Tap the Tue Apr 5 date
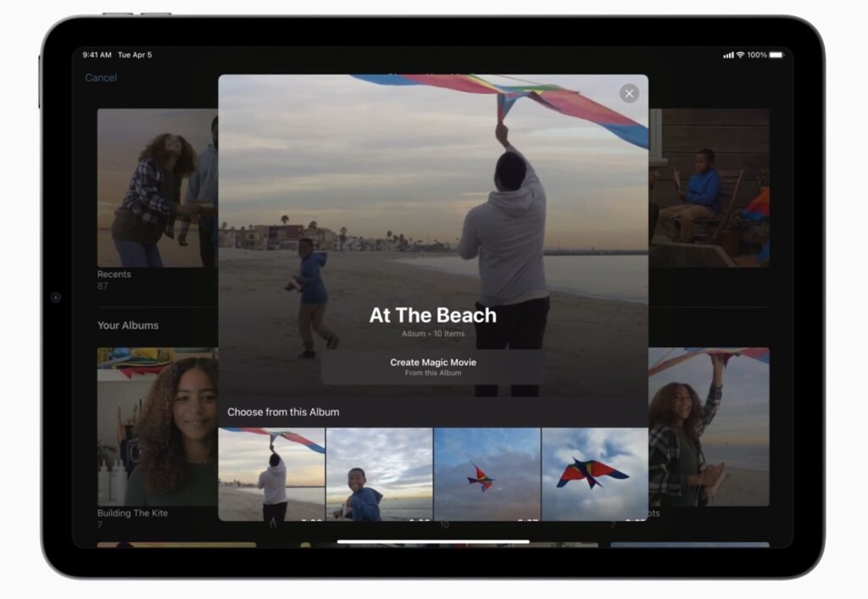This screenshot has height=599, width=868. (x=135, y=55)
